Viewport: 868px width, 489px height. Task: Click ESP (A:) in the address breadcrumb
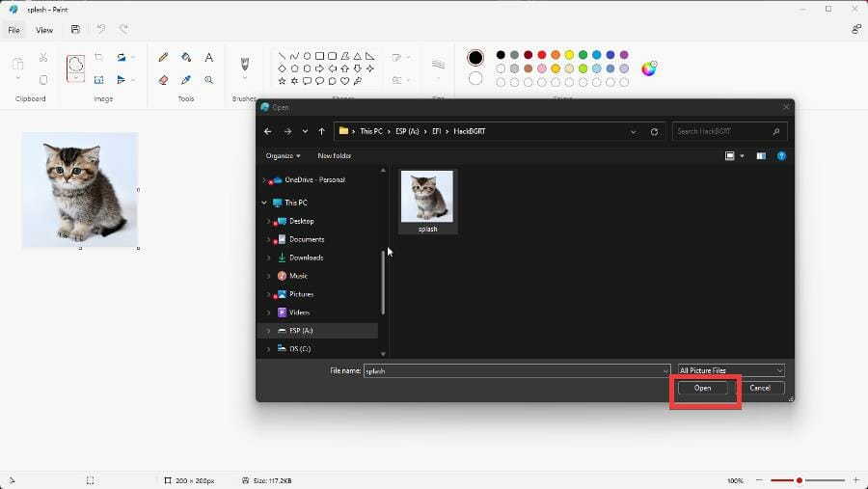tap(407, 131)
